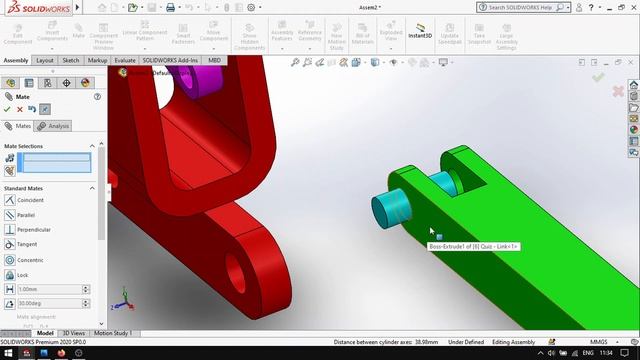Screen dimensions: 640x360
Task: Open the View Settings dropdown arrow
Action: [452, 62]
